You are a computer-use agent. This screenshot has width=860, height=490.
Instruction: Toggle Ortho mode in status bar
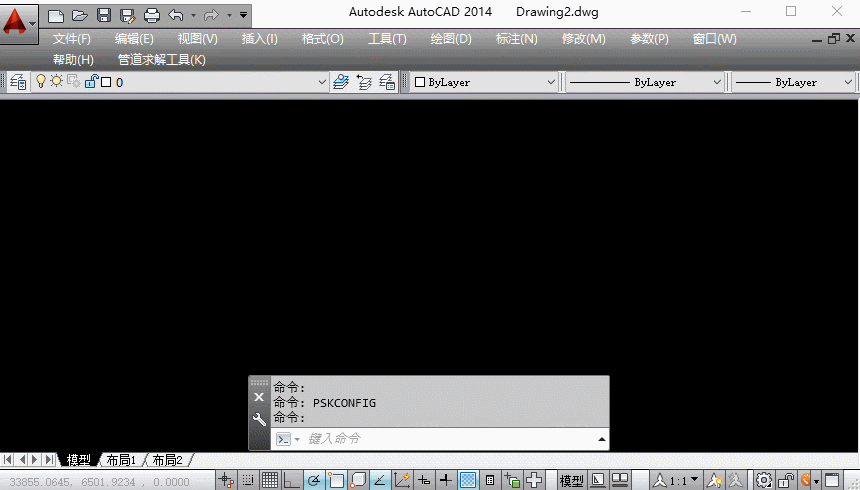point(291,480)
